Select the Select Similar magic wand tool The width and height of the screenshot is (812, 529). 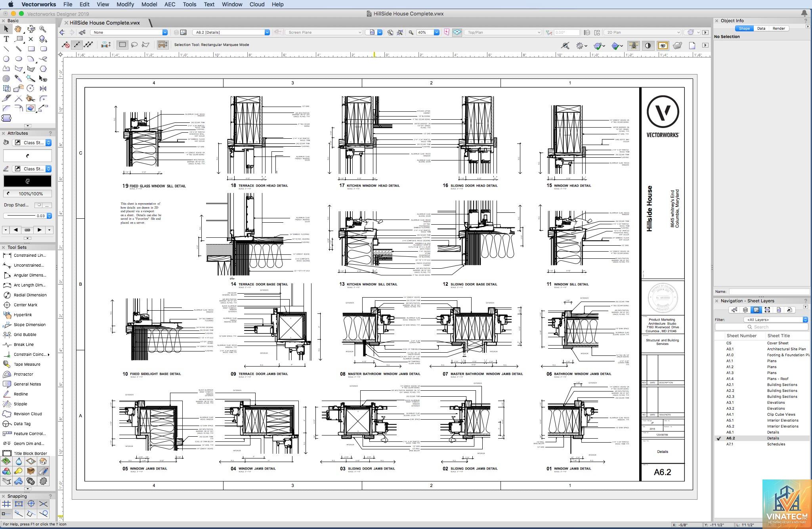coord(31,78)
